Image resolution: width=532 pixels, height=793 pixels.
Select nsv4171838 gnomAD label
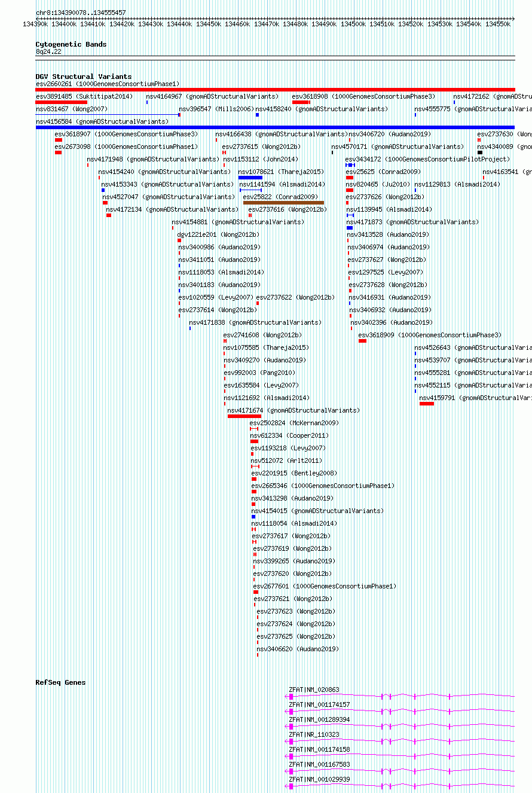coord(255,322)
